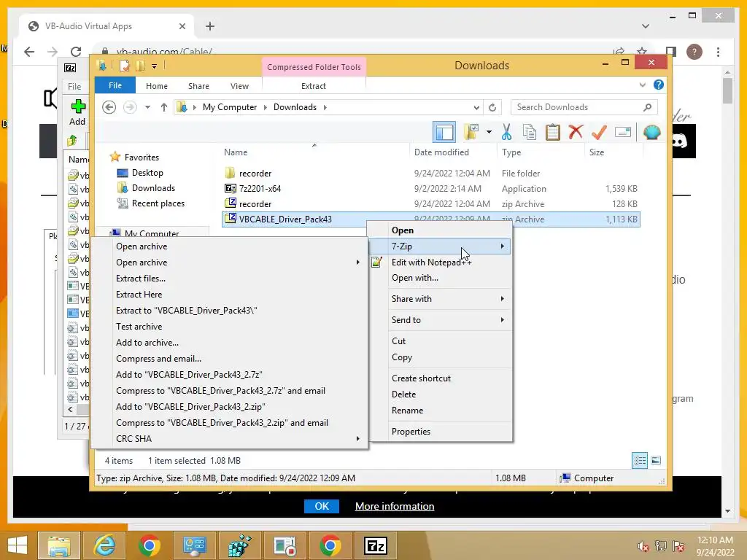Switch to Extract ribbon tab
The image size is (747, 560).
point(314,86)
